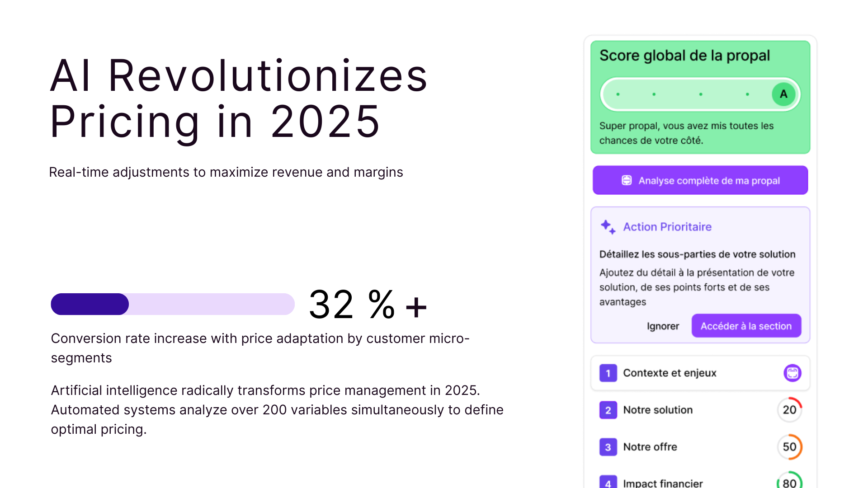
Task: Select the third dot on the score gauge
Action: tap(700, 94)
